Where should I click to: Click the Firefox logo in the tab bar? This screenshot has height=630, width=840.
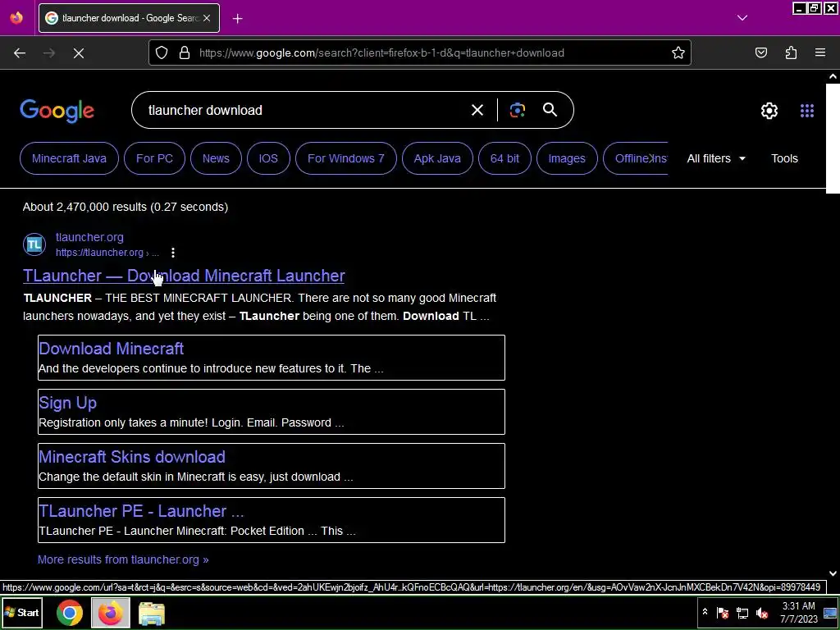pos(16,18)
